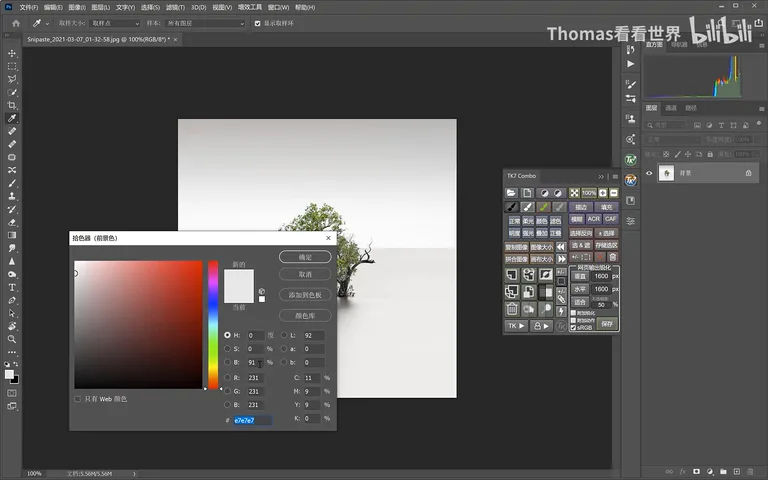Select the Pen tool
Image resolution: width=768 pixels, height=480 pixels.
tap(12, 300)
